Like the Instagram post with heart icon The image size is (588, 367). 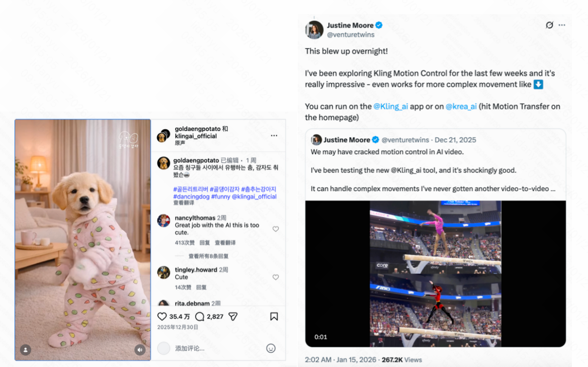tap(162, 316)
